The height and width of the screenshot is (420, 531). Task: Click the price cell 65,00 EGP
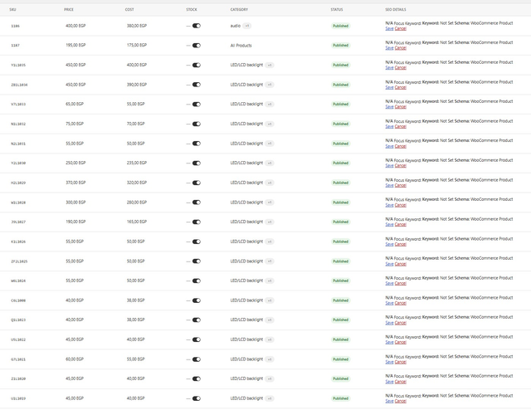point(75,104)
